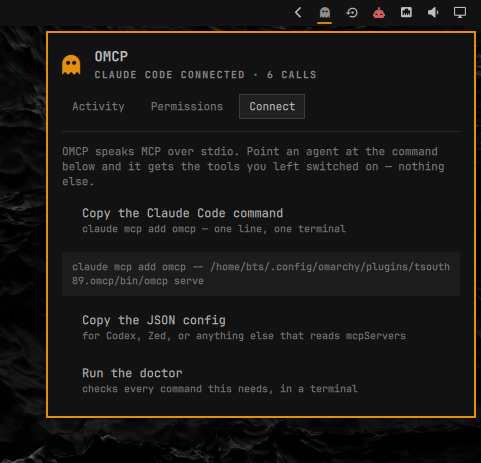The width and height of the screenshot is (481, 463).
Task: Click the volume speaker icon
Action: tap(433, 13)
